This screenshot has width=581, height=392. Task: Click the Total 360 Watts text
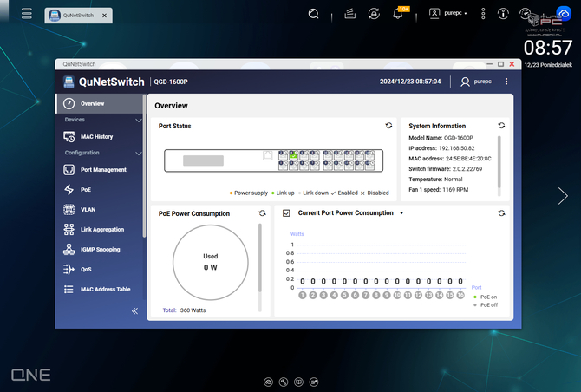point(184,310)
